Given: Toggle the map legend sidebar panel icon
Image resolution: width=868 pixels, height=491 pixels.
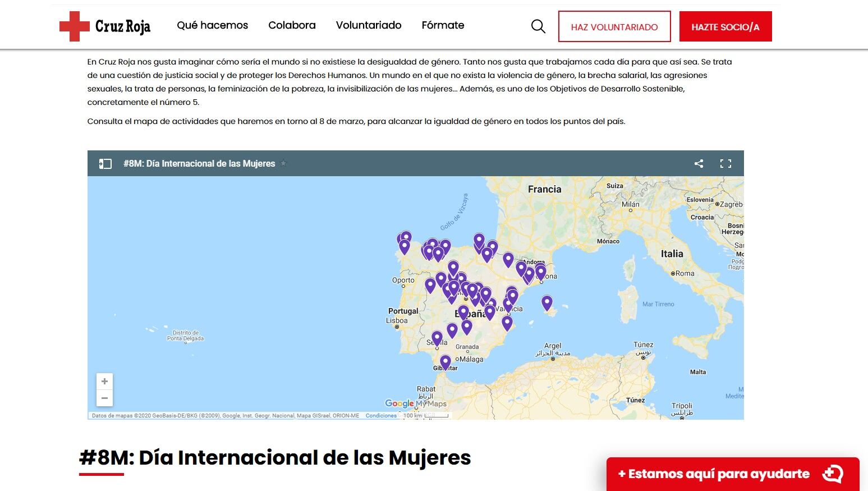Looking at the screenshot, I should [x=105, y=164].
